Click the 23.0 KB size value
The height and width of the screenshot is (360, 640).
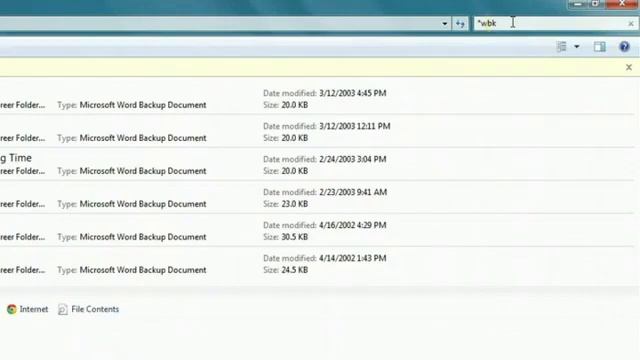[x=295, y=204]
